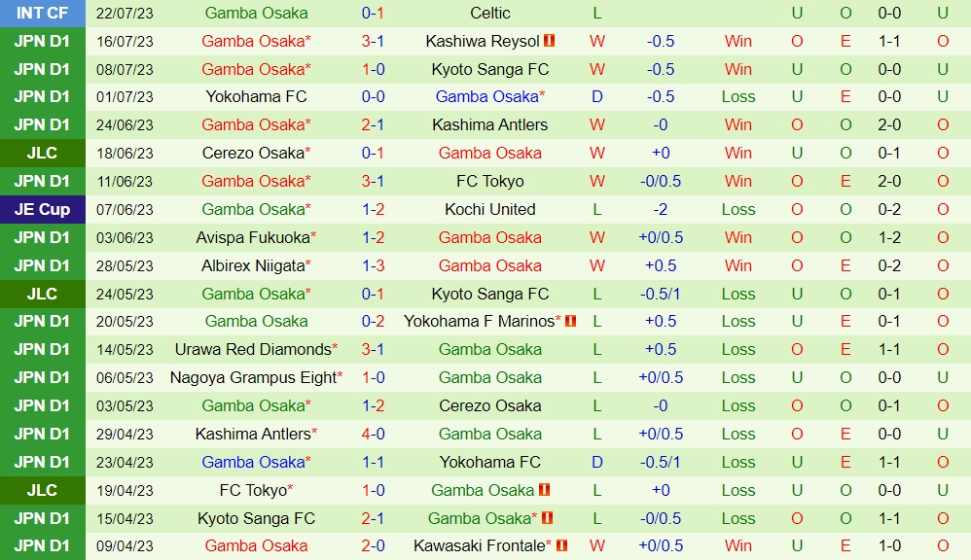Click the red card icon beside Yokohama F Marinos
Viewport: 971px width, 560px height.
570,321
